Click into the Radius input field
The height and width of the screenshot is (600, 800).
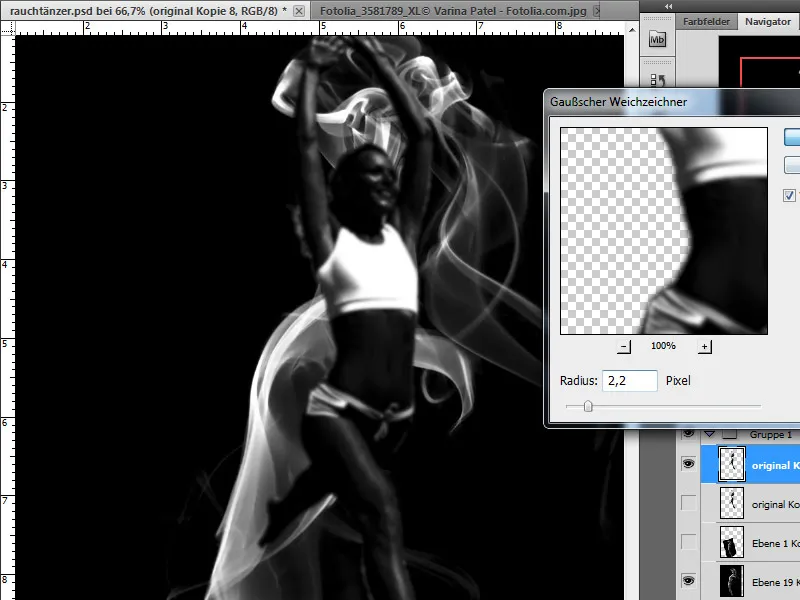[x=630, y=381]
